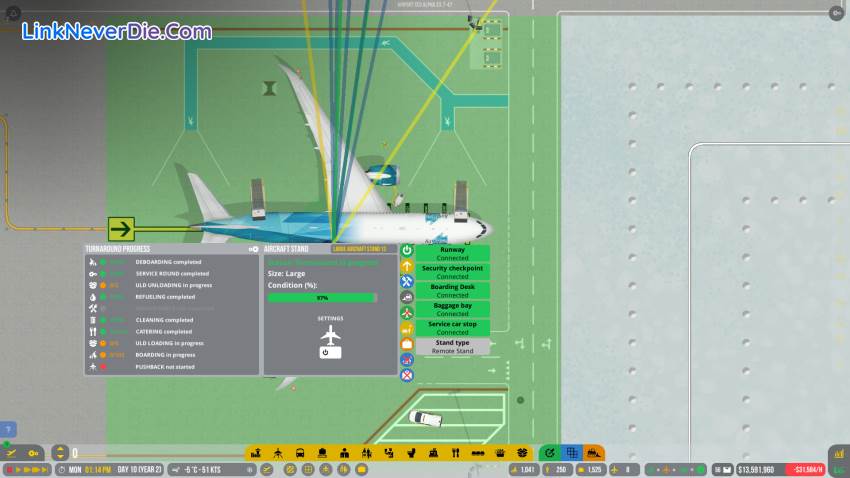The height and width of the screenshot is (478, 850).
Task: Toggle the diagonal stripe overlay button
Action: 290,470
